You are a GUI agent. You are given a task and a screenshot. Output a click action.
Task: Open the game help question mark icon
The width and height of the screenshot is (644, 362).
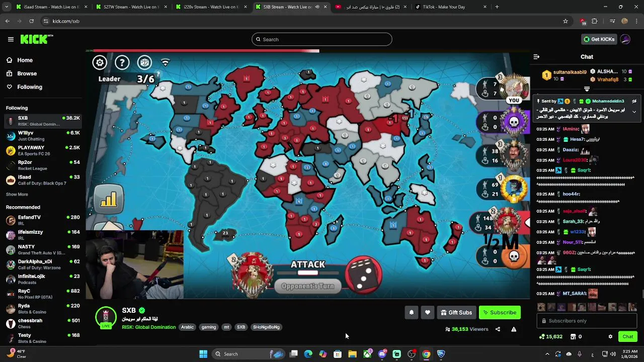pos(122,62)
